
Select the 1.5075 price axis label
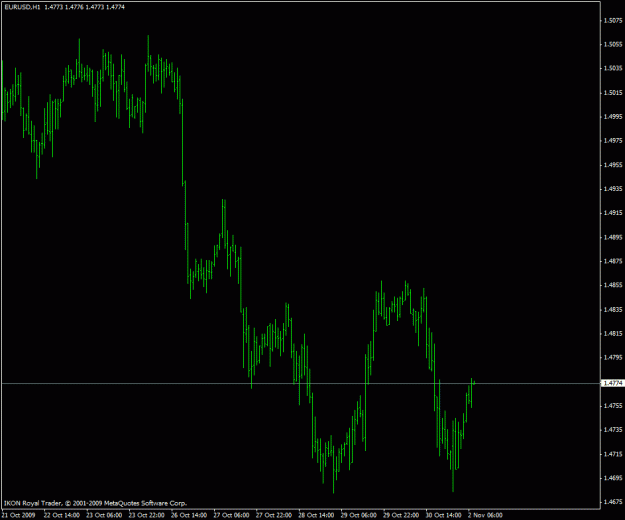tap(613, 20)
